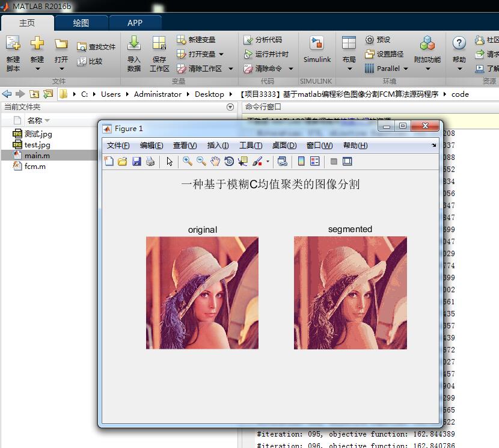Click Set Path (设置路径)
Image resolution: width=499 pixels, height=448 pixels.
(384, 54)
